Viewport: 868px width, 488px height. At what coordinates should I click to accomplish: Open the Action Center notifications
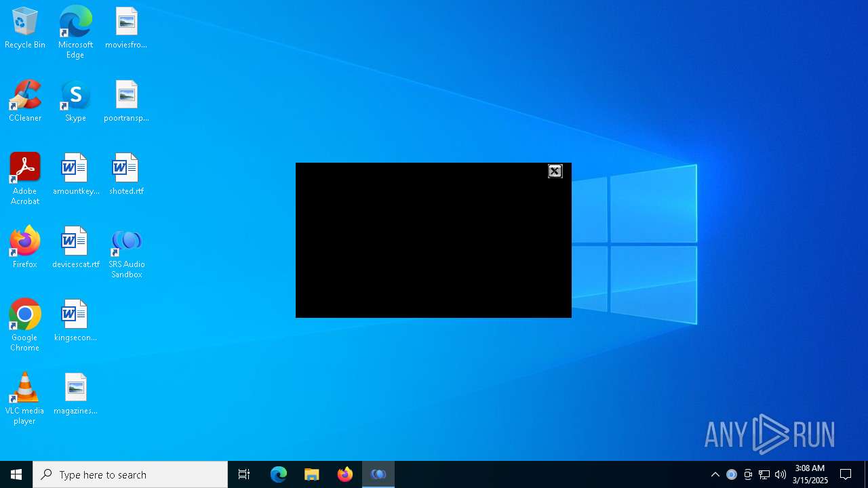click(x=846, y=474)
